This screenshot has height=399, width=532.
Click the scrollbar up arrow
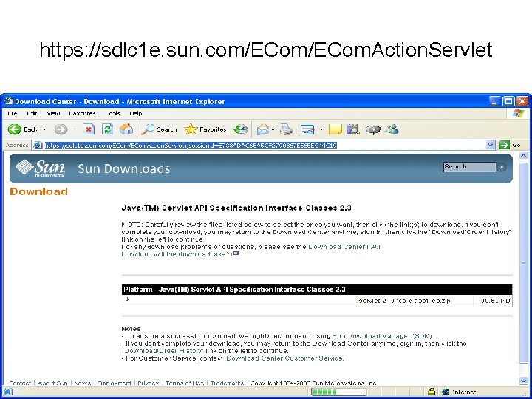click(x=523, y=156)
